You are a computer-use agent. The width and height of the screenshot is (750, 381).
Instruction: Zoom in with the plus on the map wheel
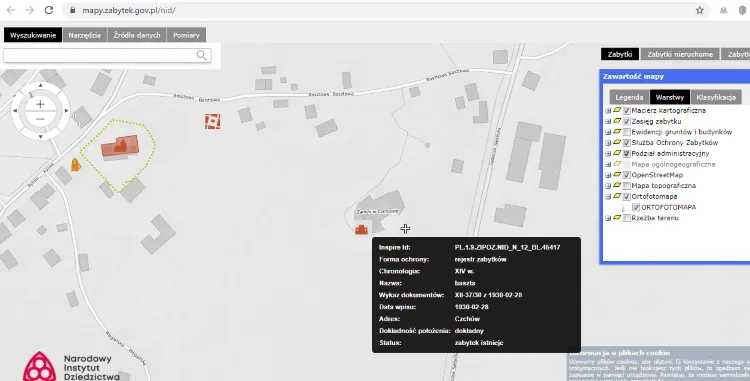40,104
